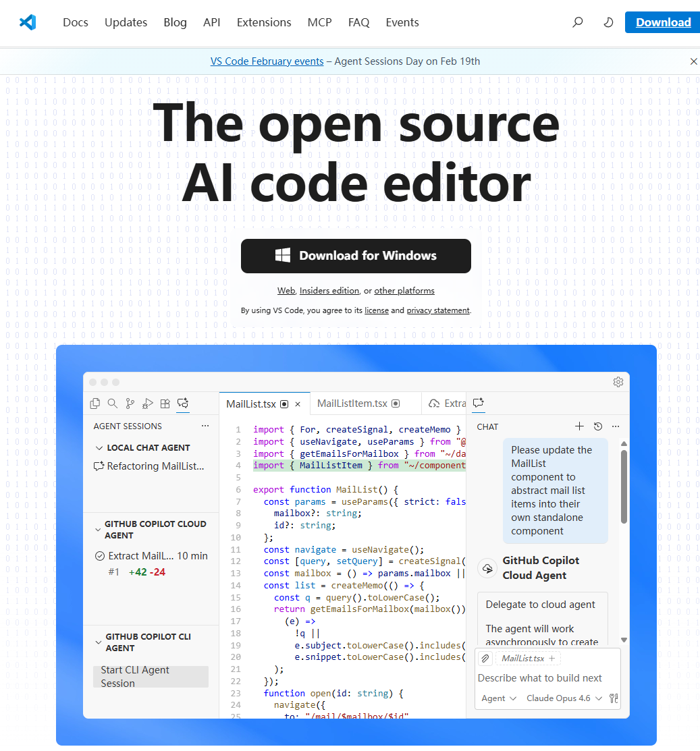Open the Extensions menu item in the top navigation

point(264,22)
